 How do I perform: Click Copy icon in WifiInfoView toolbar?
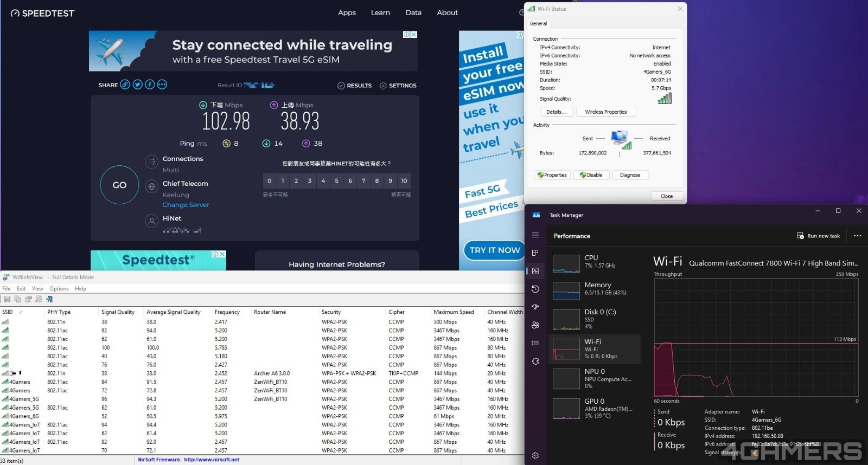point(18,299)
